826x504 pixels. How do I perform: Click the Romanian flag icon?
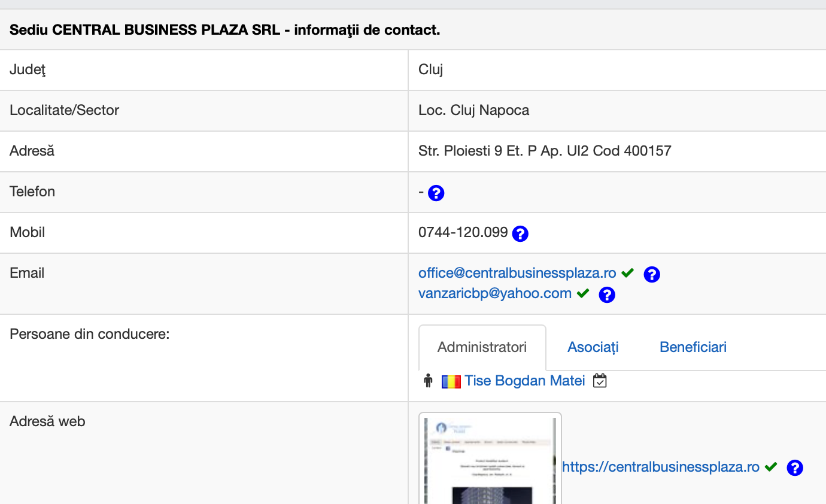point(451,381)
